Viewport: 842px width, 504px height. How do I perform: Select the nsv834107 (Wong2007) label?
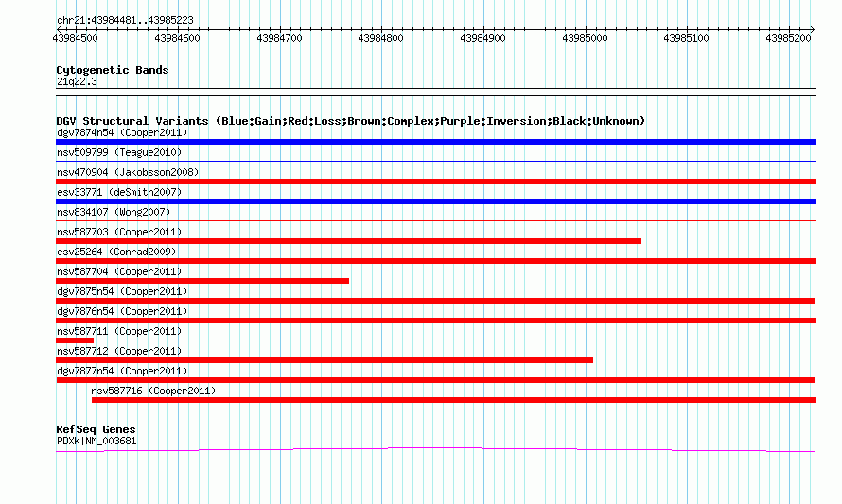pyautogui.click(x=114, y=212)
